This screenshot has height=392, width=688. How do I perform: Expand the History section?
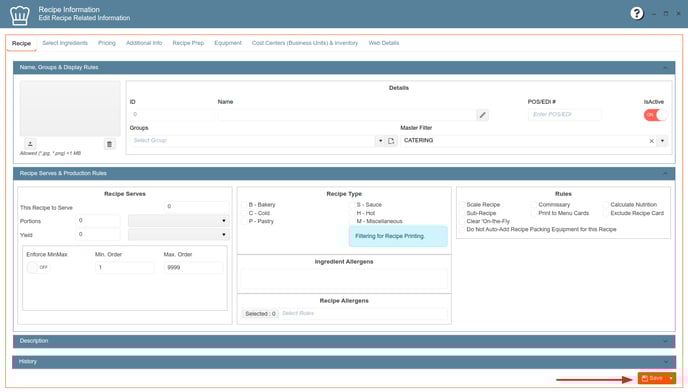[666, 362]
